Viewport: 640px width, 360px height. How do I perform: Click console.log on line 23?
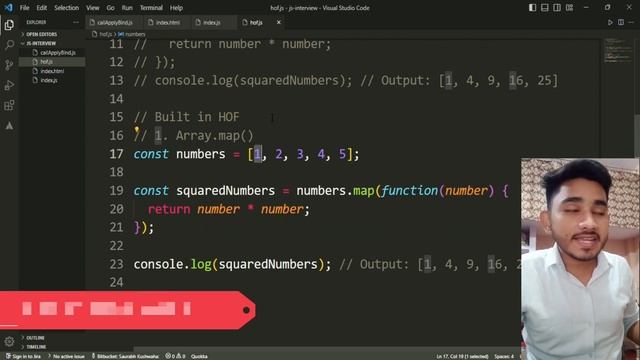point(172,264)
